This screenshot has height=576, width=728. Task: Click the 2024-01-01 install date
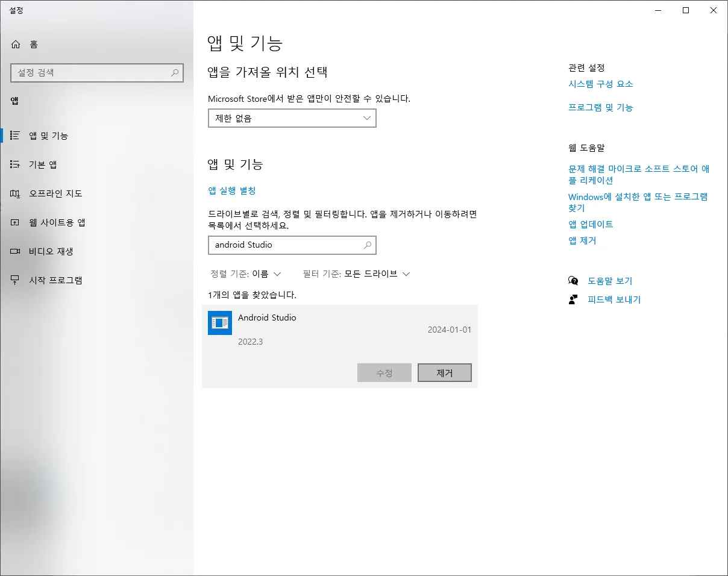click(x=450, y=330)
